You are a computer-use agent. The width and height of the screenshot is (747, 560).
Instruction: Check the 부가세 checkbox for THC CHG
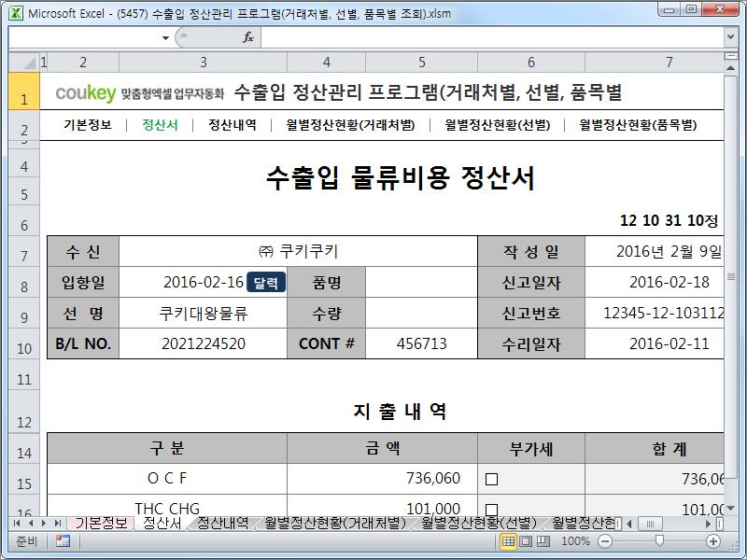492,510
